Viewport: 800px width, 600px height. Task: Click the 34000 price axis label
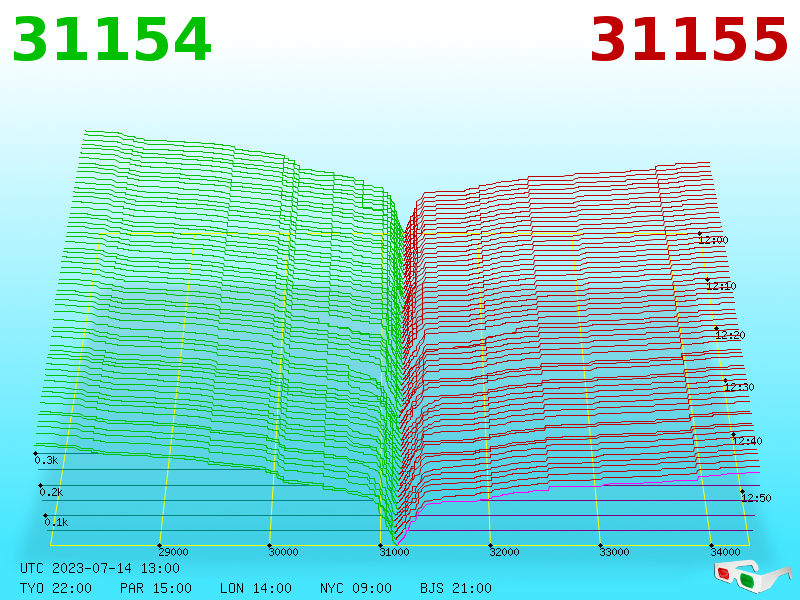[725, 552]
